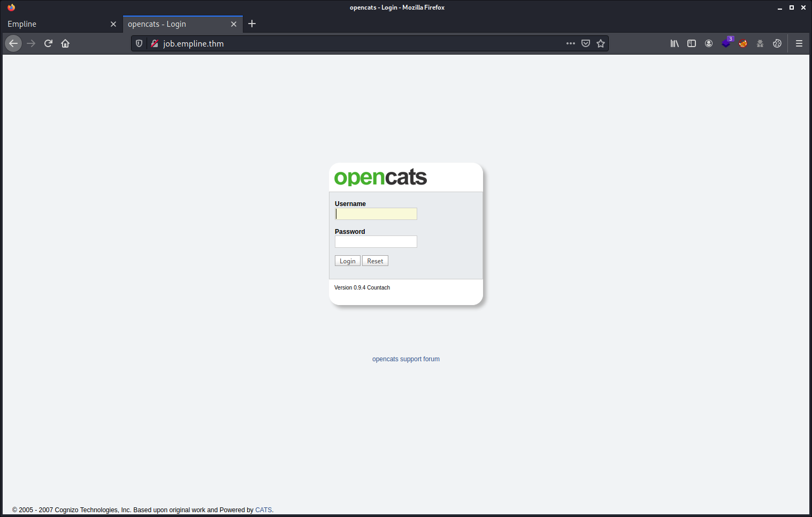
Task: Toggle the sidebar view
Action: pos(692,43)
